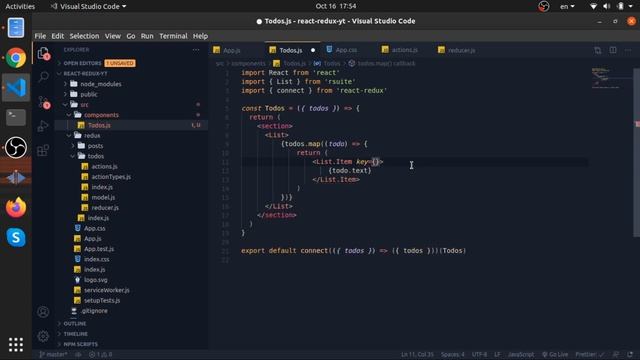Image resolution: width=640 pixels, height=360 pixels.
Task: Click the volume icon in system tray
Action: click(607, 6)
